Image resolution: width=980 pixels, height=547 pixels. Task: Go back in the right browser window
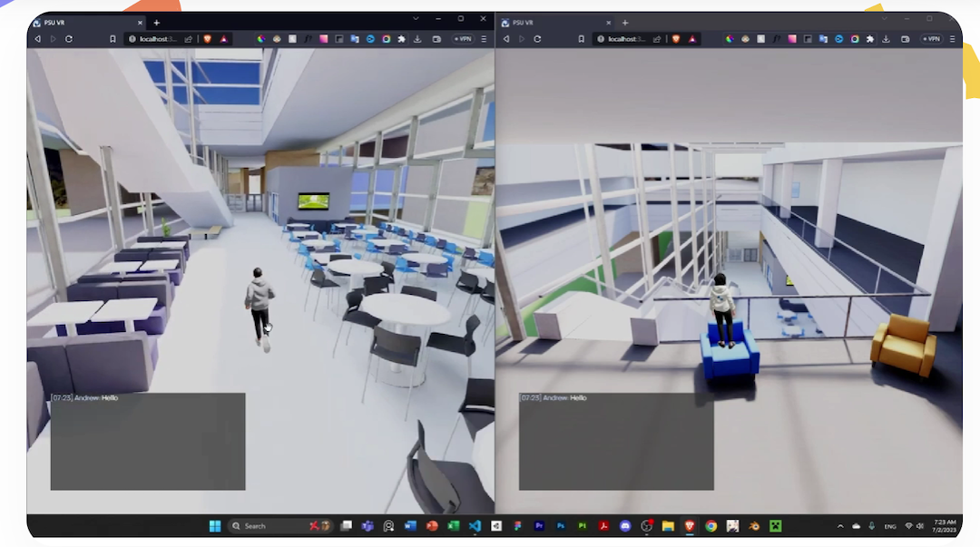(506, 39)
